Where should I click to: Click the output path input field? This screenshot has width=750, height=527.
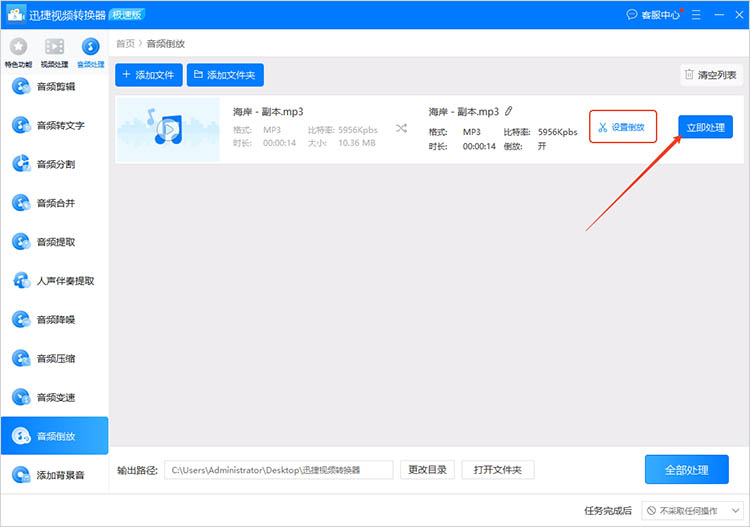coord(278,470)
